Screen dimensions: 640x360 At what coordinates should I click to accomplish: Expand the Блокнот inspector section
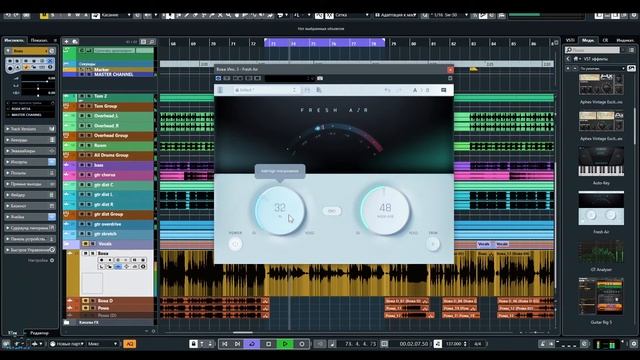coord(30,206)
